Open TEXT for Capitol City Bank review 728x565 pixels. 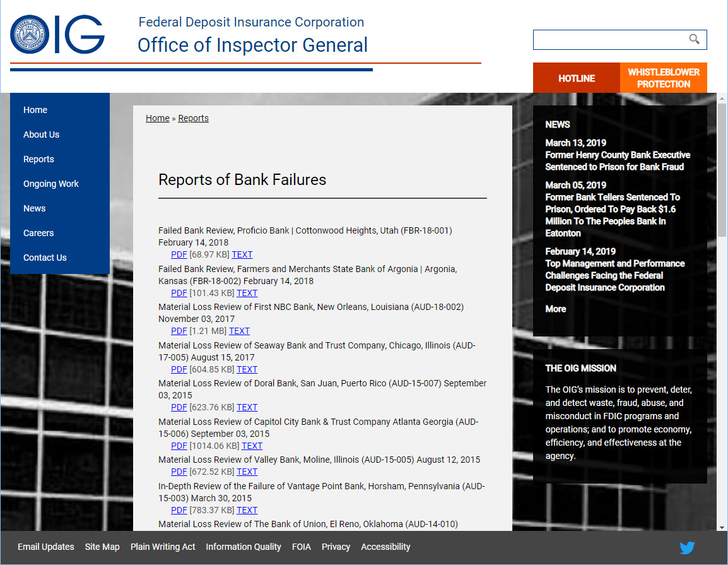click(252, 446)
